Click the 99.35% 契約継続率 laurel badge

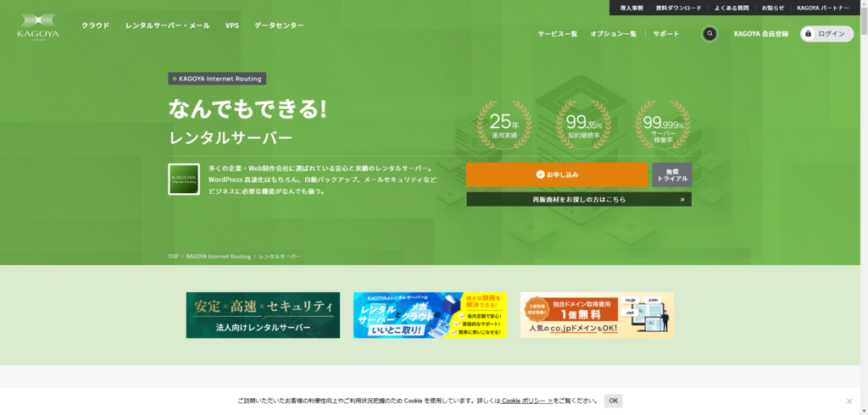tap(583, 125)
